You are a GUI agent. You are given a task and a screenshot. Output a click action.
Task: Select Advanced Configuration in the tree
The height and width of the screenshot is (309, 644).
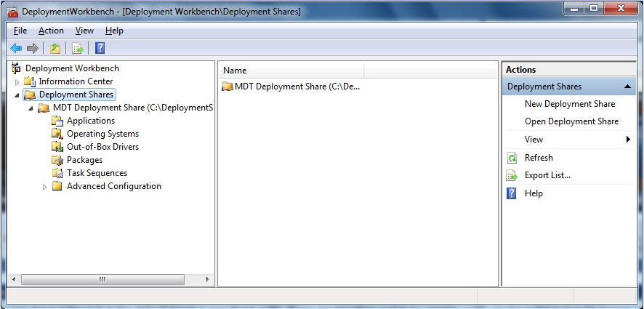pyautogui.click(x=114, y=186)
